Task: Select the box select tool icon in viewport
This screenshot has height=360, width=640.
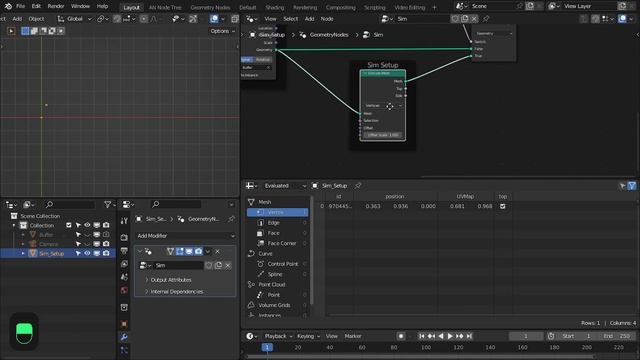Action: tap(25, 31)
